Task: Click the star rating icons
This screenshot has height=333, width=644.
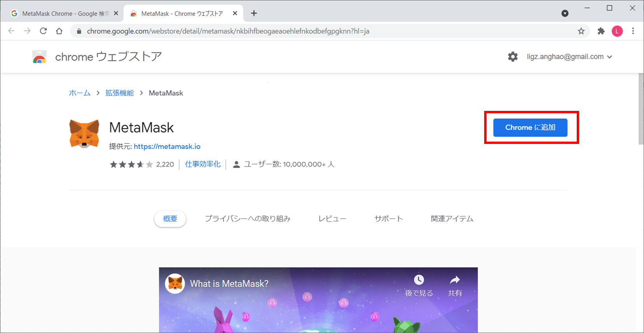Action: [131, 164]
